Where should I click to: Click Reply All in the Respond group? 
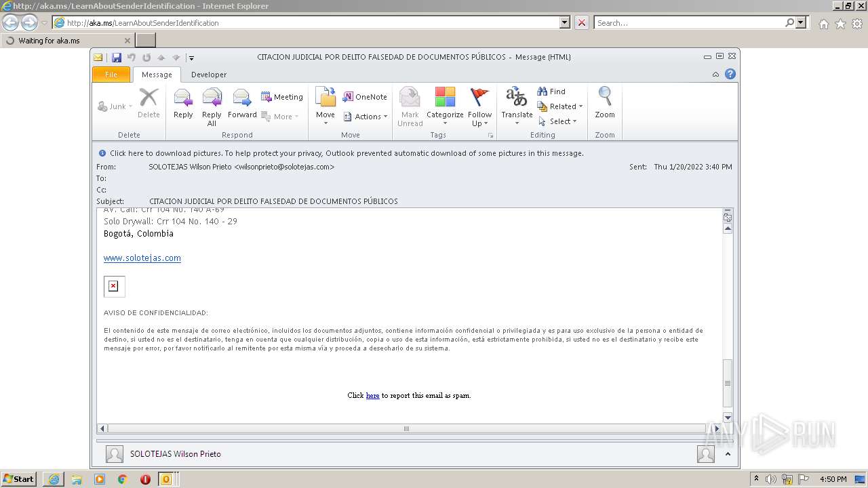coord(212,107)
